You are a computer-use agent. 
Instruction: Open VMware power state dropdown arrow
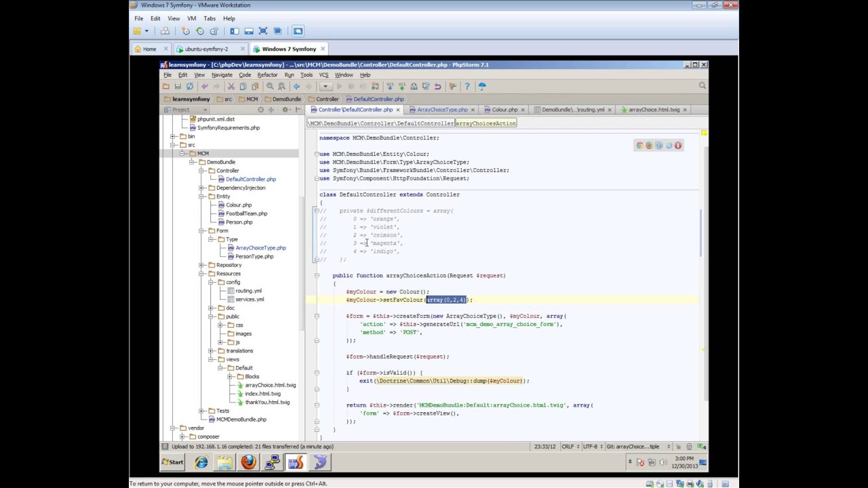(x=146, y=31)
